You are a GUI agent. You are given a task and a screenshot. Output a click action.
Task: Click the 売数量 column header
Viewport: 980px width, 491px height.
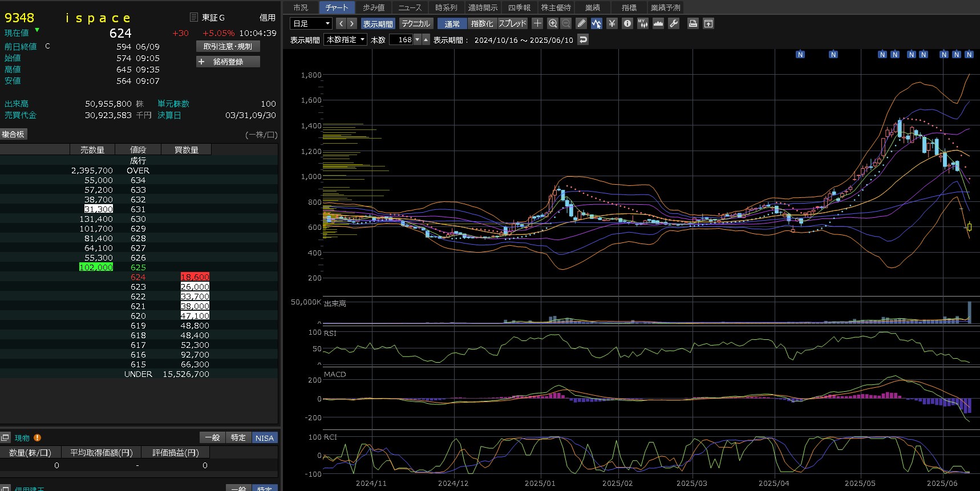tap(92, 149)
